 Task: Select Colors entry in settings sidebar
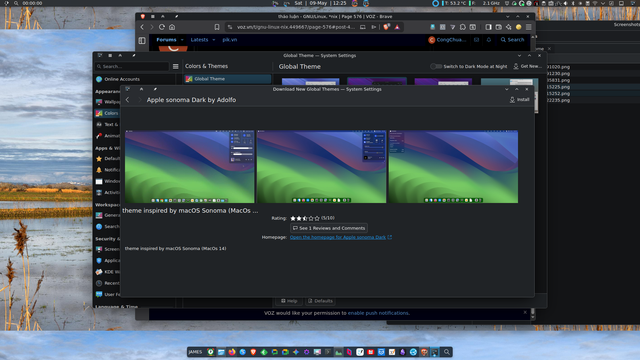point(107,113)
